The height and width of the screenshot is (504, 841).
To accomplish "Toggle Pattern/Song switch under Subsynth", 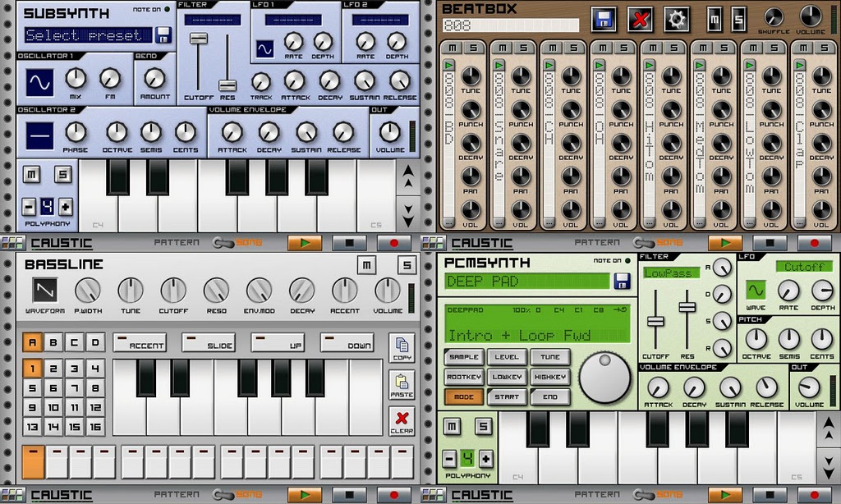I will pyautogui.click(x=222, y=243).
